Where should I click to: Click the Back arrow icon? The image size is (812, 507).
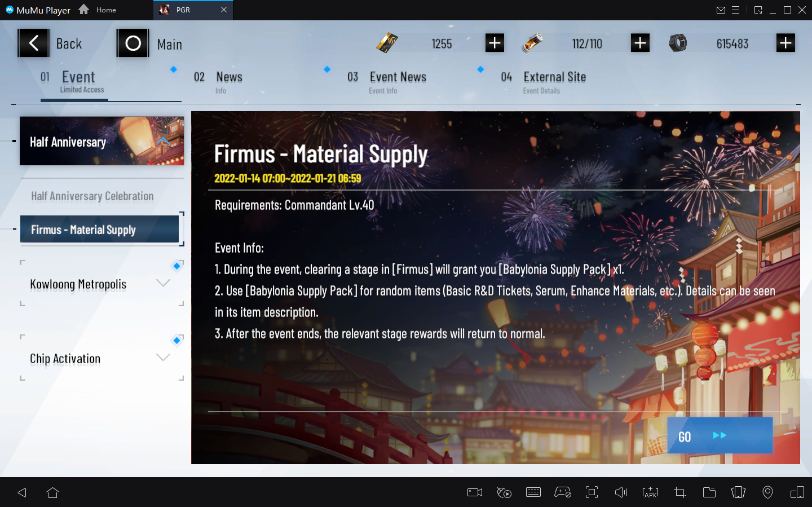(33, 43)
